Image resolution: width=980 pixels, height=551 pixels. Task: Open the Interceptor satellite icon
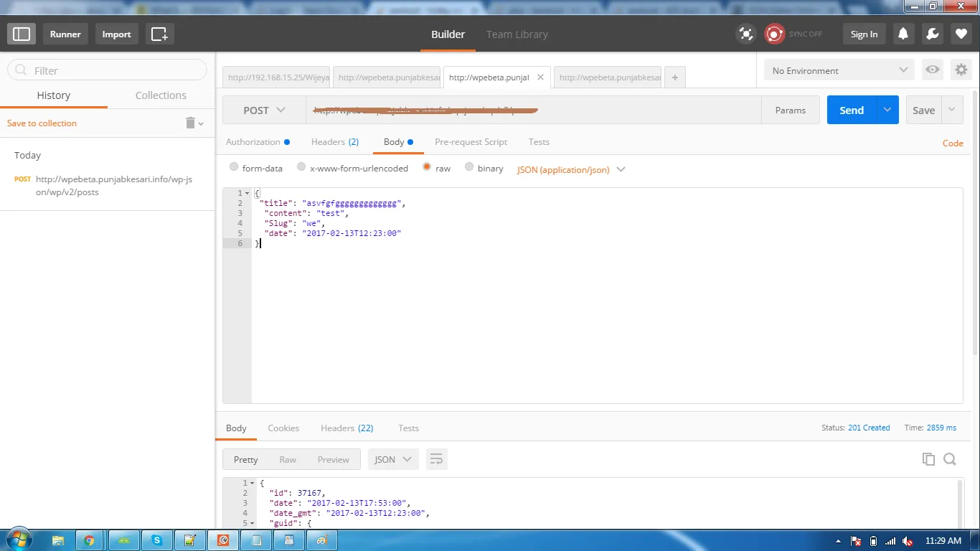tap(746, 34)
